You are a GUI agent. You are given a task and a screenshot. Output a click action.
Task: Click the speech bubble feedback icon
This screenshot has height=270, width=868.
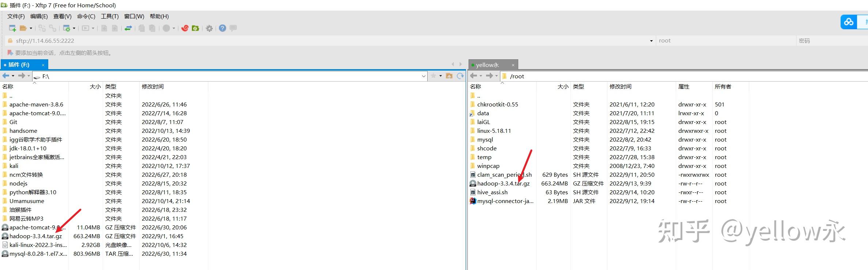(x=233, y=28)
